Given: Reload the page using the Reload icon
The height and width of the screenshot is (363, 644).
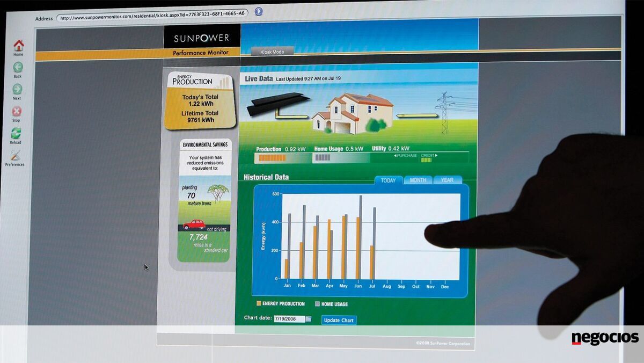Looking at the screenshot, I should (x=16, y=133).
